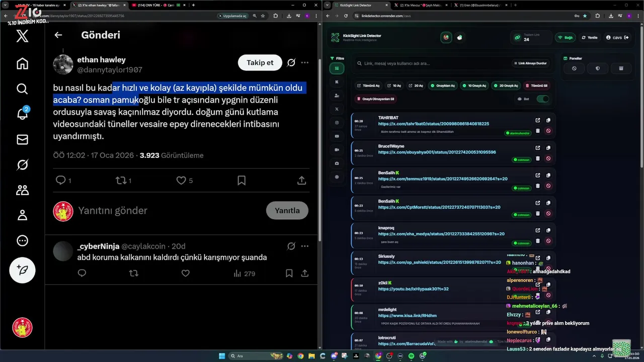Open X messages envelope icon
This screenshot has width=644, height=362.
[22, 140]
